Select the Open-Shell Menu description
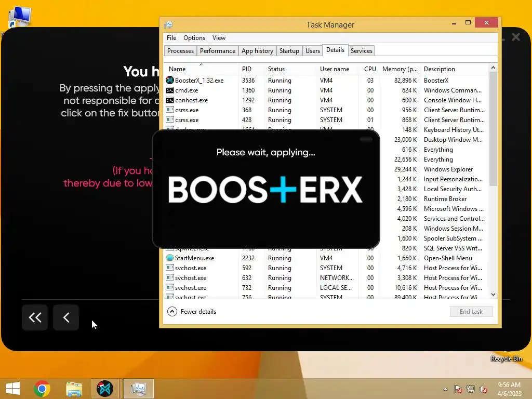The height and width of the screenshot is (399, 532). tap(448, 258)
